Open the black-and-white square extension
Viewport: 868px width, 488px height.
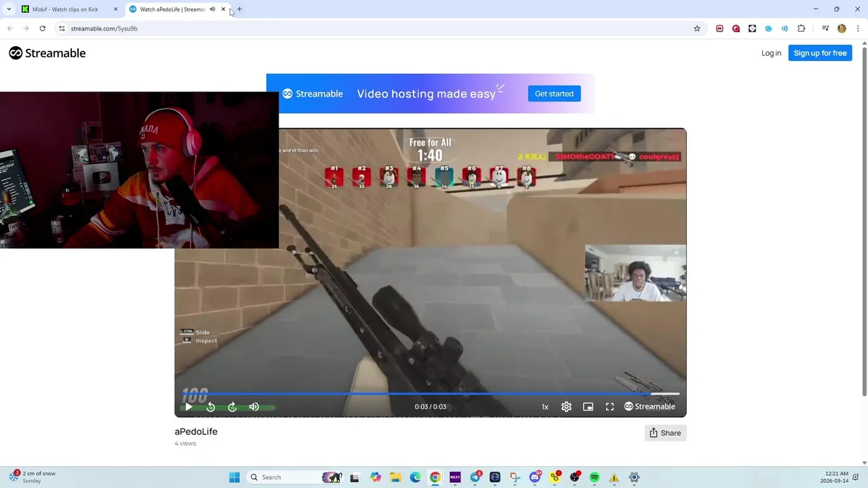(x=752, y=28)
